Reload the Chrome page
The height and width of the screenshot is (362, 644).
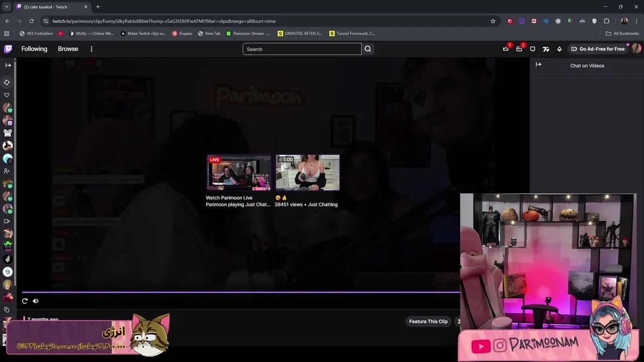pyautogui.click(x=31, y=21)
